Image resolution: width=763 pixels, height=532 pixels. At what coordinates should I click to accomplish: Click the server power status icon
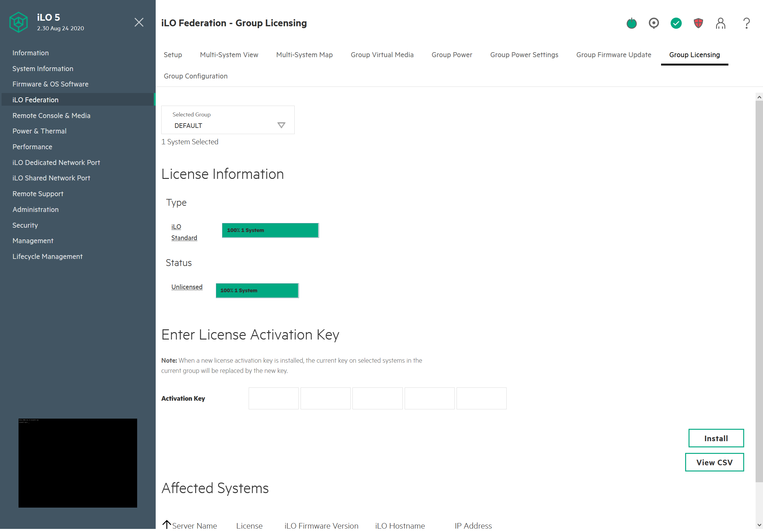click(x=631, y=23)
